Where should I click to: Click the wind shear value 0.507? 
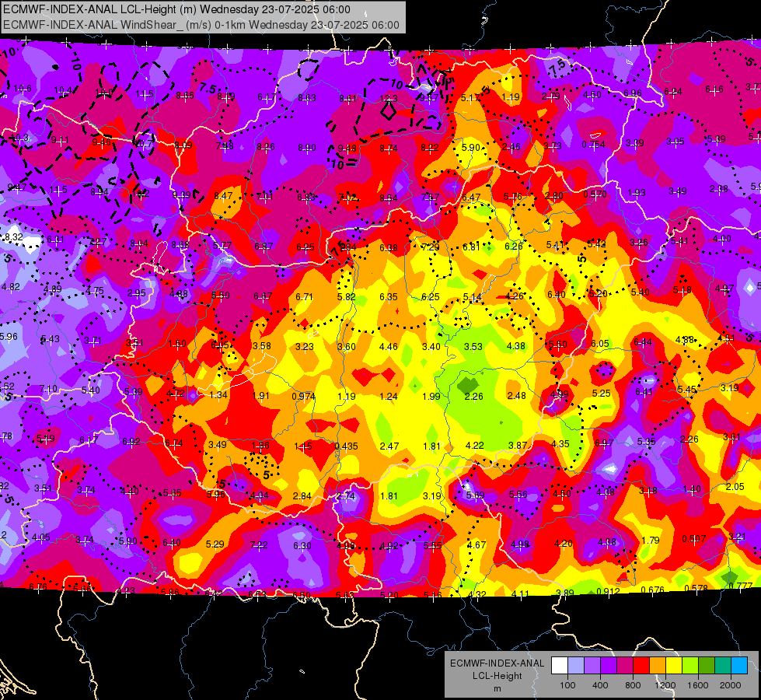[x=694, y=538]
